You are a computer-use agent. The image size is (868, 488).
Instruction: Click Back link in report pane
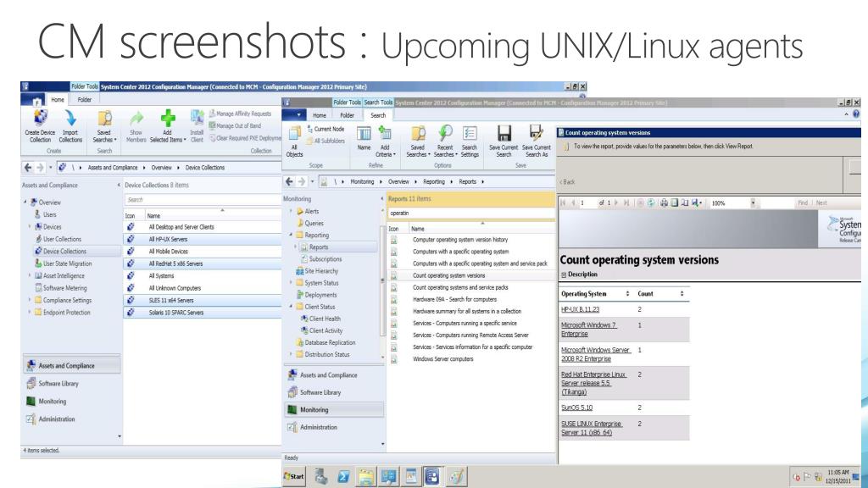coord(568,182)
